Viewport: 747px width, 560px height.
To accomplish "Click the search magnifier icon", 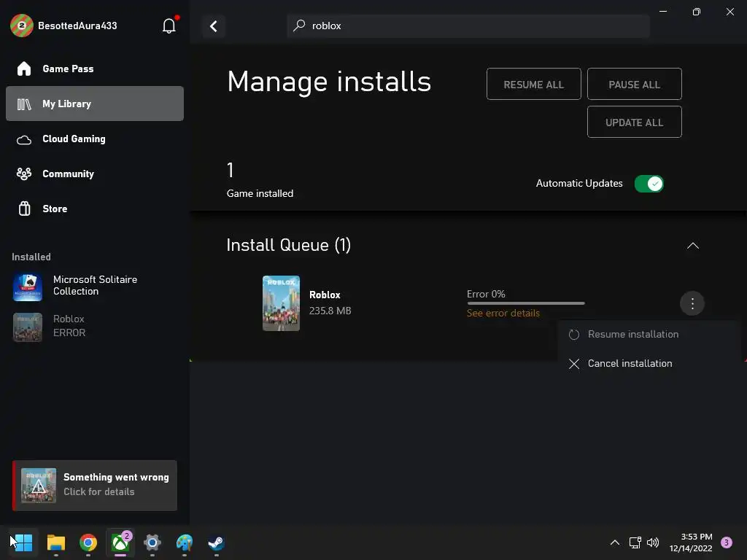I will (298, 26).
